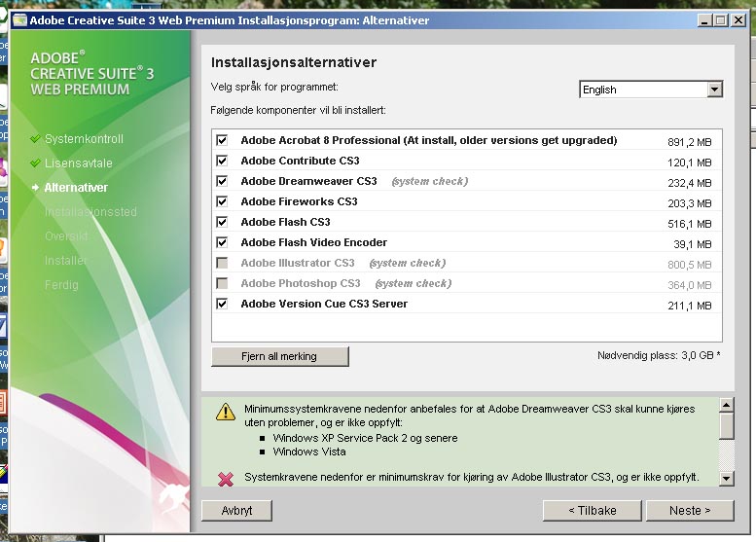756x542 pixels.
Task: Click the Avbryt button
Action: (x=236, y=510)
